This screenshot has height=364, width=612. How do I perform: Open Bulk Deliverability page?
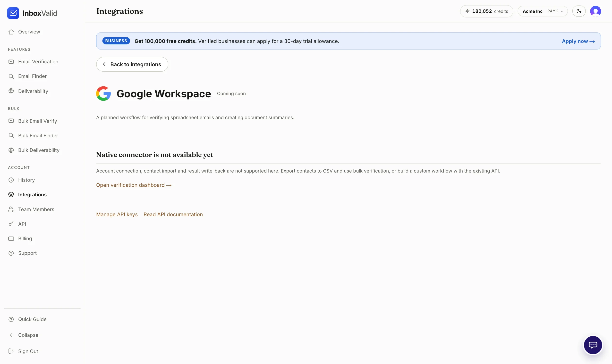tap(39, 150)
